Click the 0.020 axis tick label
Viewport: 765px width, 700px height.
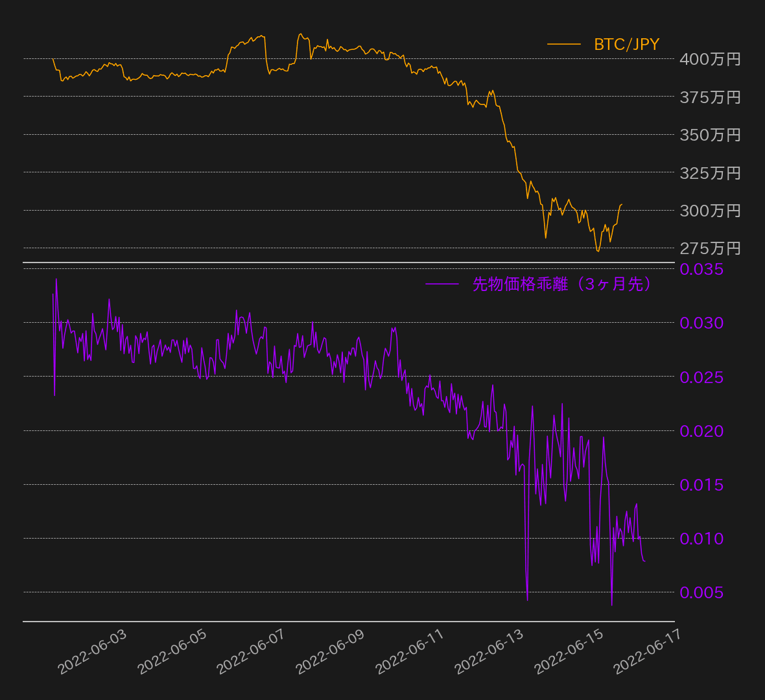coord(701,431)
